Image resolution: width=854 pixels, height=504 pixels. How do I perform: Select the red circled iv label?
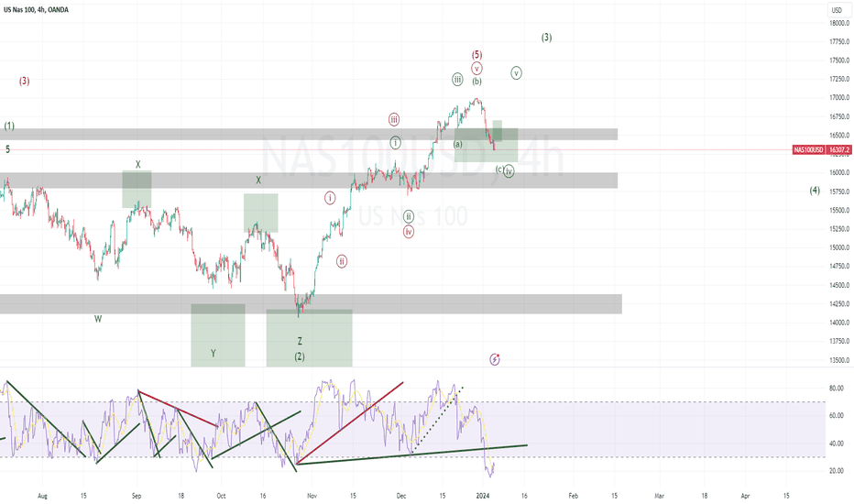click(409, 232)
